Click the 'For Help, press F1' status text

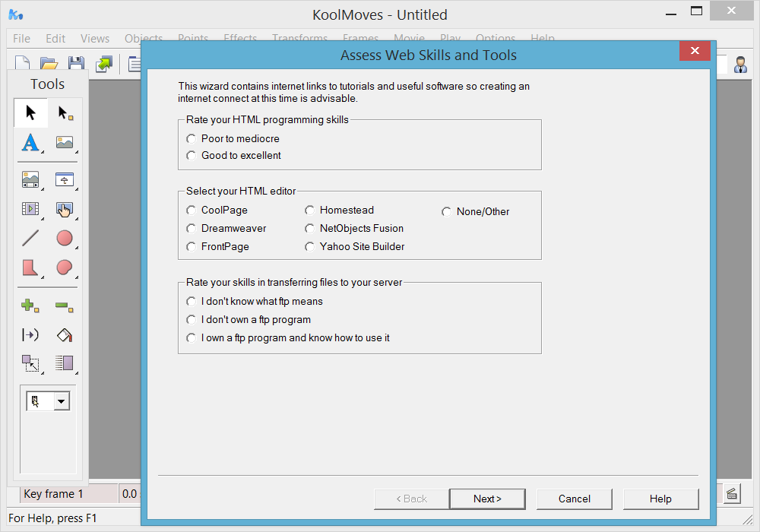tap(52, 518)
